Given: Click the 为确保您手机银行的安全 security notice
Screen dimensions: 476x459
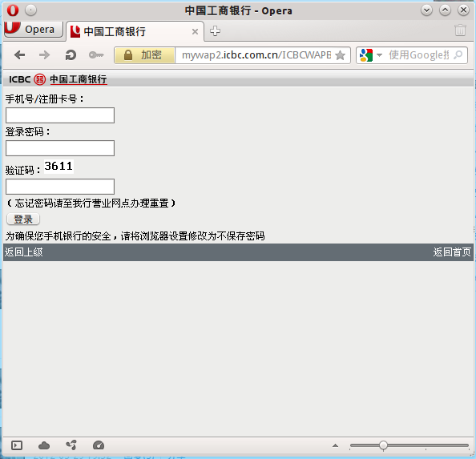Looking at the screenshot, I should 135,236.
